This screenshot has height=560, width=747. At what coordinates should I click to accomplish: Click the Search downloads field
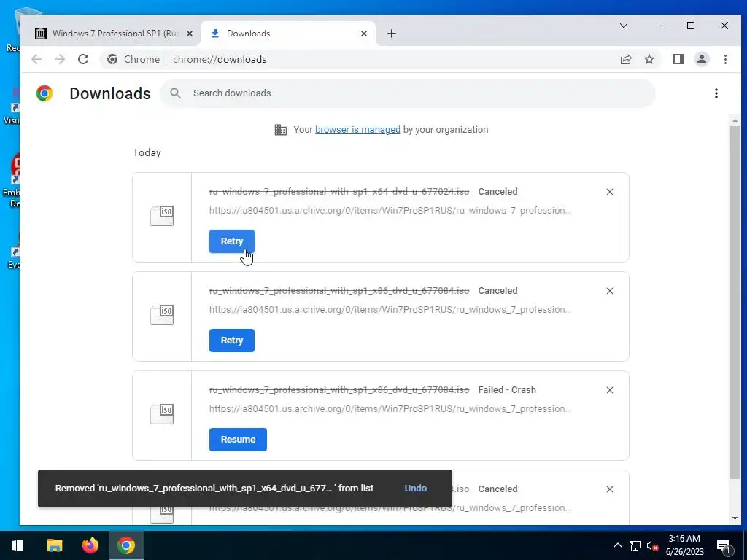408,93
